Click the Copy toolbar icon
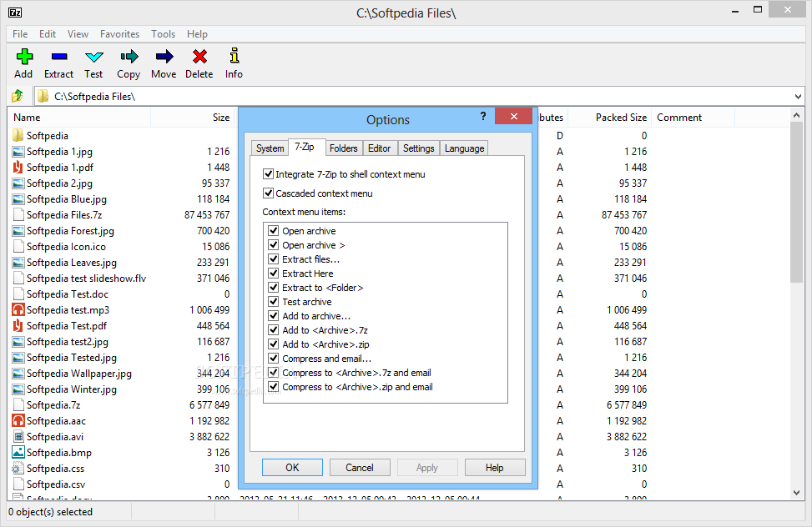 pyautogui.click(x=129, y=57)
